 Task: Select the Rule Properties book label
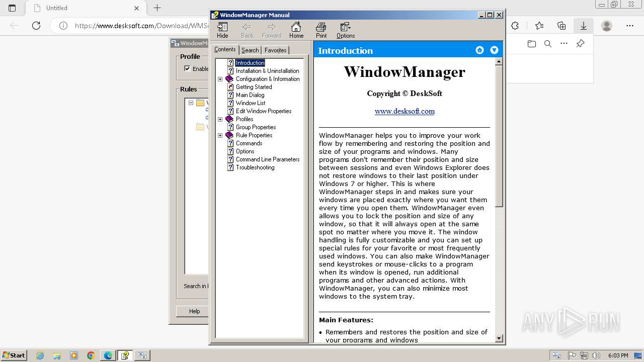click(x=254, y=135)
